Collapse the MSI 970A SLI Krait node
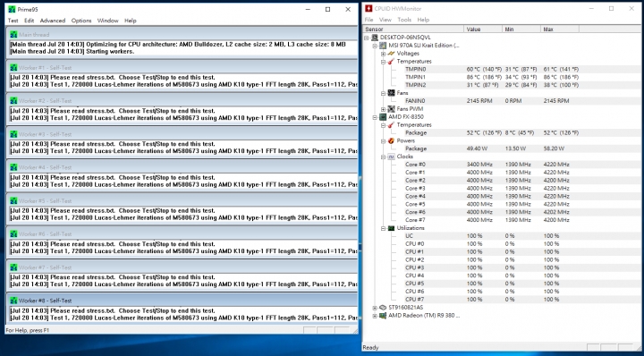 coord(375,46)
